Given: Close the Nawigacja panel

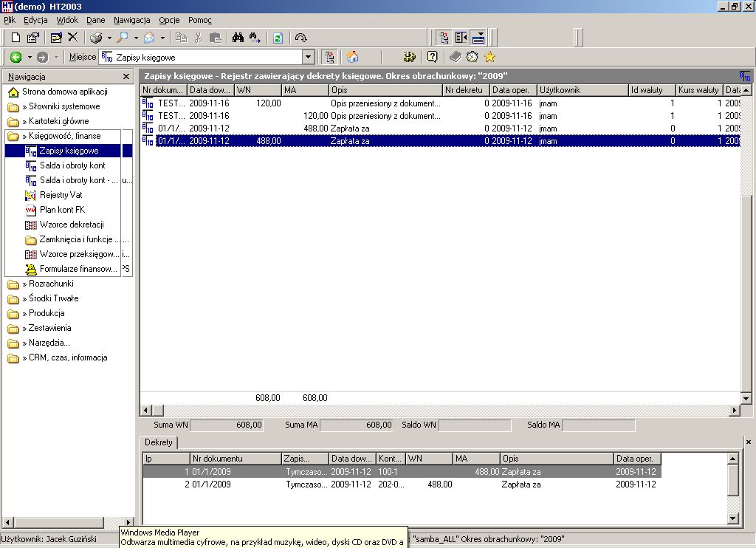Looking at the screenshot, I should click(126, 77).
